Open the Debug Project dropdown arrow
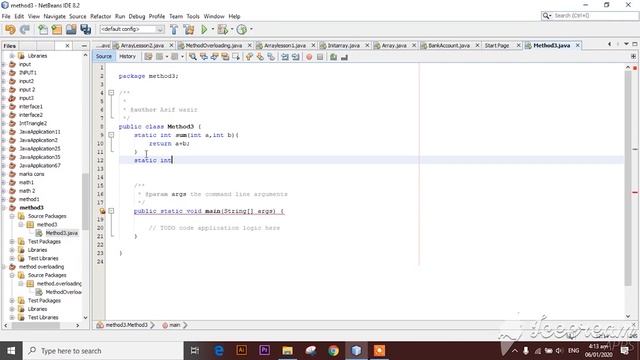 (231, 29)
